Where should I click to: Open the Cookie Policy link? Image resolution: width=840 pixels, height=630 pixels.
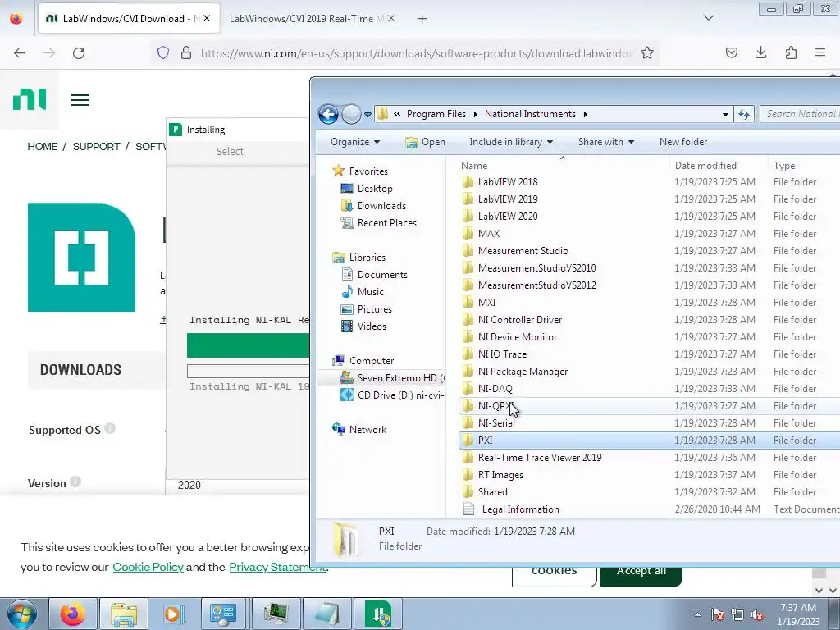tap(148, 567)
